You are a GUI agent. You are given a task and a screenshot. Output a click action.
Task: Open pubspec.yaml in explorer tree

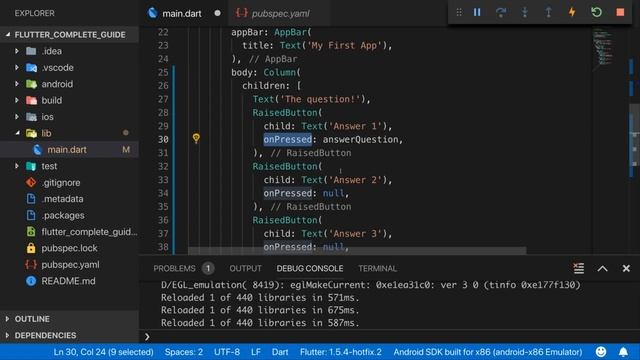69,264
